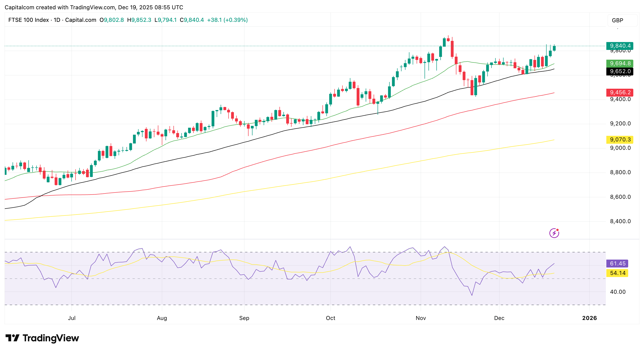
Task: Click the 1D interval in the chart legend
Action: (57, 20)
